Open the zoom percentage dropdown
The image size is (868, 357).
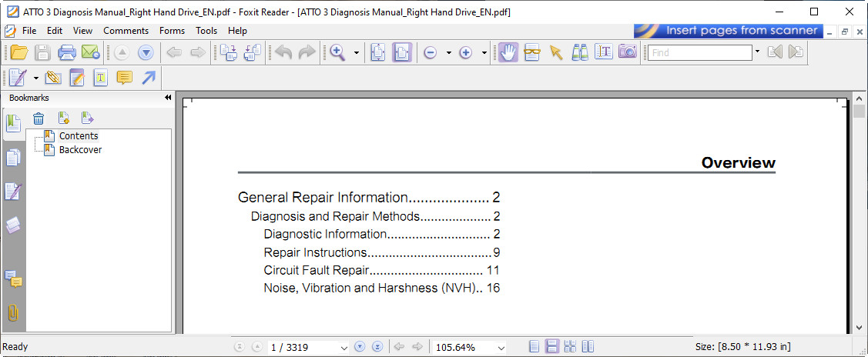tap(501, 348)
